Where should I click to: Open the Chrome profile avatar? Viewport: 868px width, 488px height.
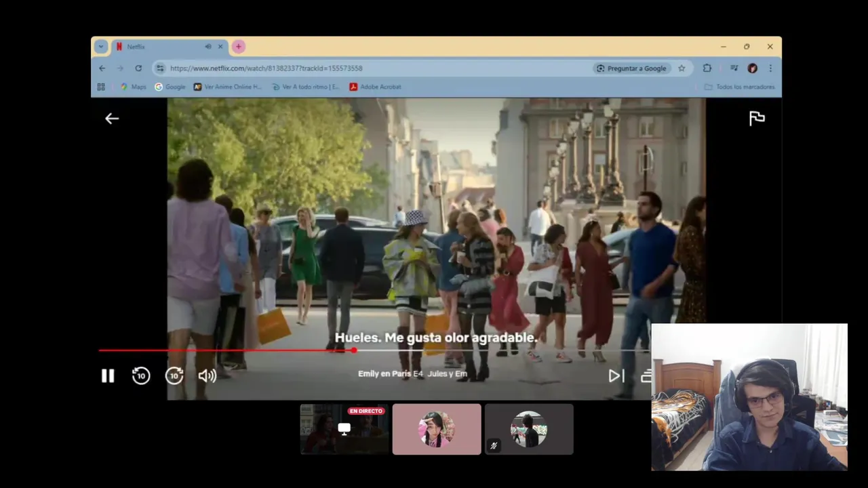[x=752, y=68]
